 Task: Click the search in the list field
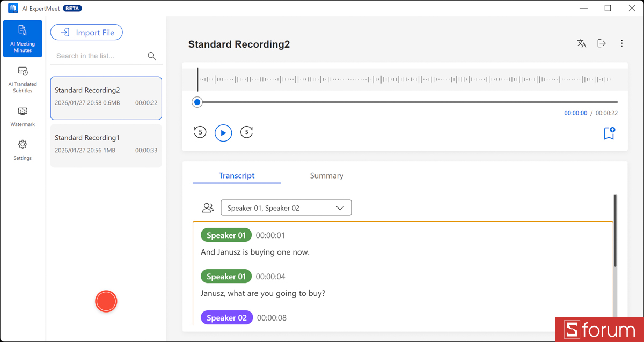(99, 56)
